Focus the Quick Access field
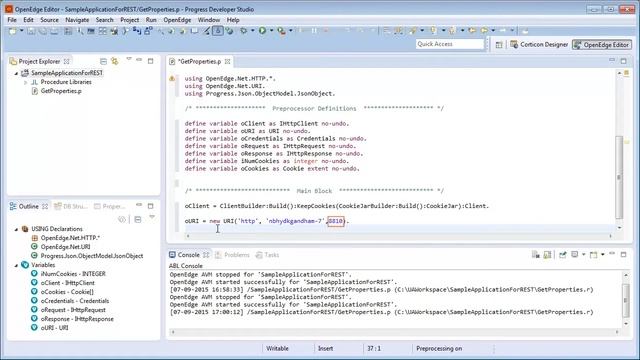 tap(450, 44)
